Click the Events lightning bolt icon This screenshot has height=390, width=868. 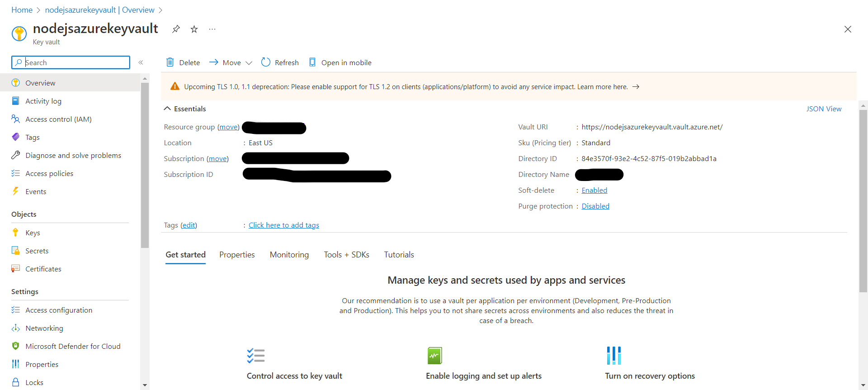point(16,191)
